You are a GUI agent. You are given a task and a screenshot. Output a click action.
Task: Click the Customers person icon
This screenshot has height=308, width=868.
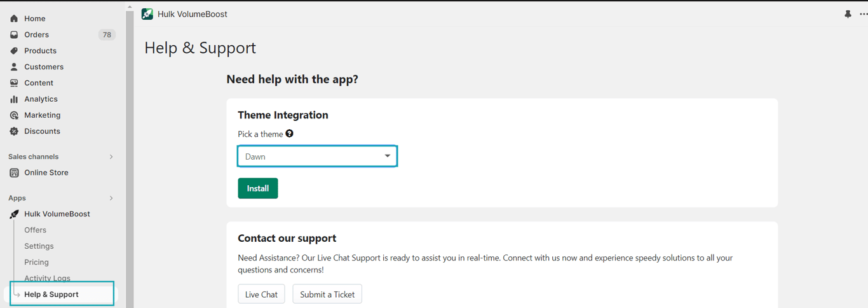click(x=14, y=67)
